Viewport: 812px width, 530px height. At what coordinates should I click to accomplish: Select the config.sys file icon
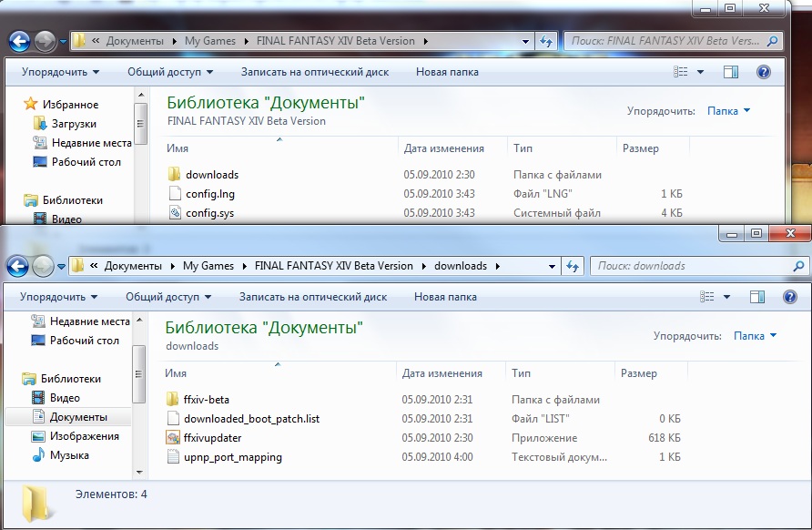(176, 213)
